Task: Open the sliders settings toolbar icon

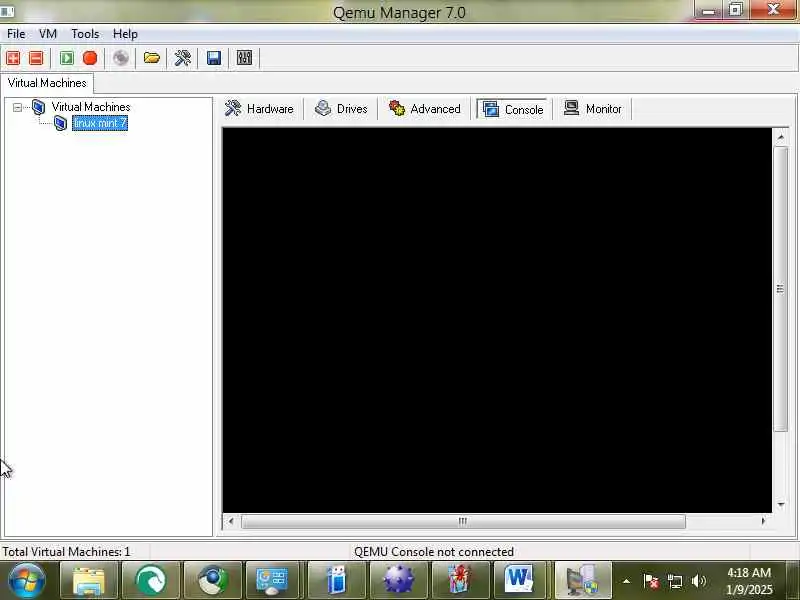Action: click(244, 58)
